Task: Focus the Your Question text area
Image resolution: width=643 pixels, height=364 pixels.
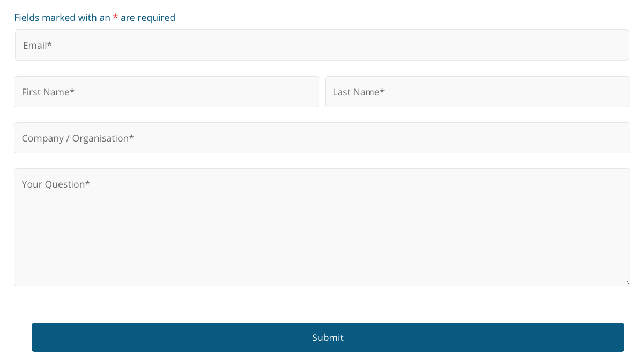Action: 322,227
